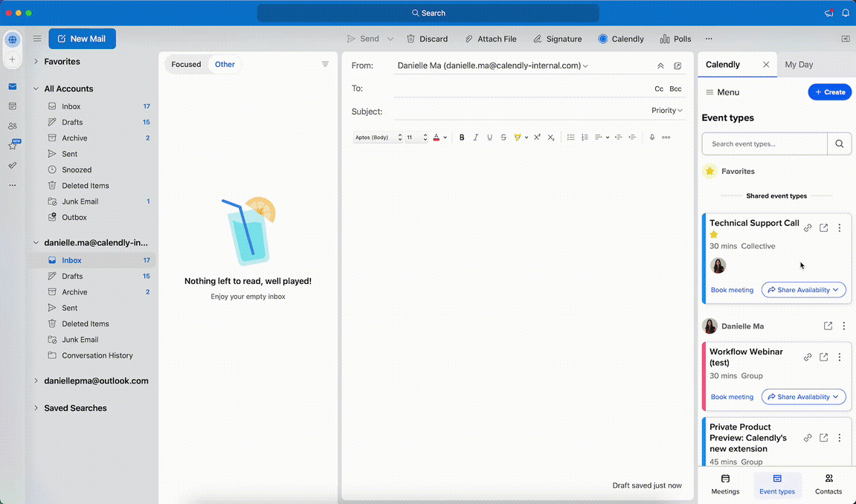Click the Send button
The width and height of the screenshot is (856, 504).
(362, 39)
